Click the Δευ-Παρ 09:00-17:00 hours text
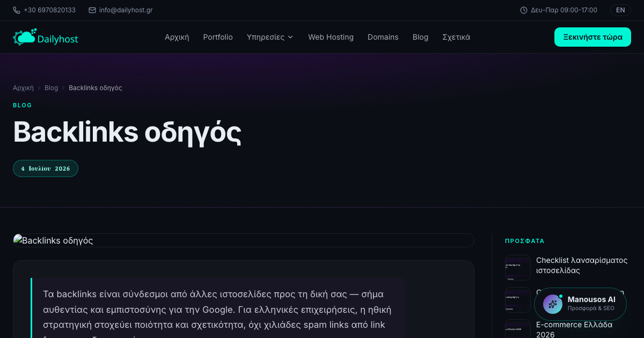 tap(564, 10)
